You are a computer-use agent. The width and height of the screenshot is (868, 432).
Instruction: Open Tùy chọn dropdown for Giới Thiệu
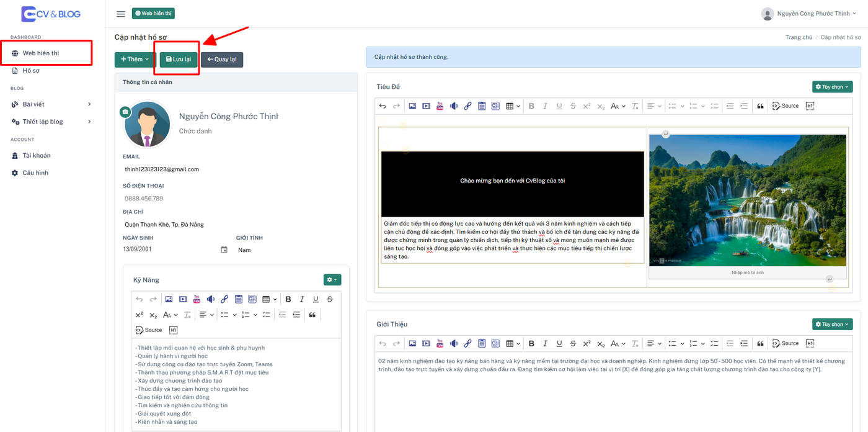pyautogui.click(x=833, y=324)
